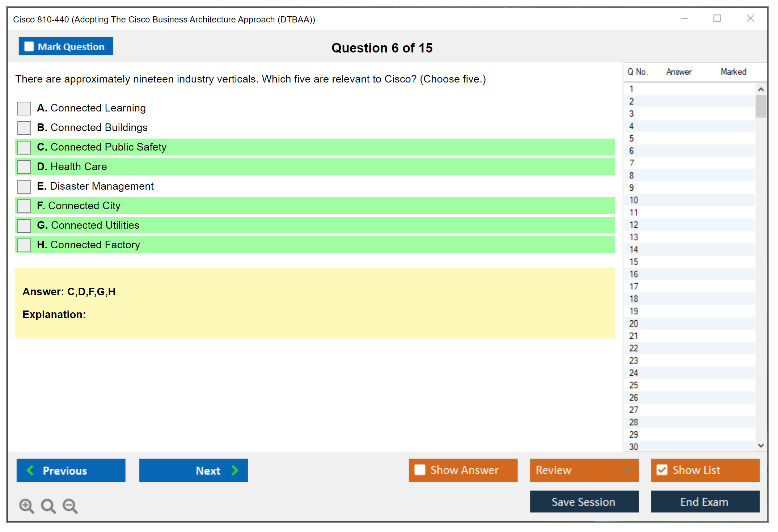Toggle the Show Answer checkbox
778x532 pixels.
(x=420, y=470)
